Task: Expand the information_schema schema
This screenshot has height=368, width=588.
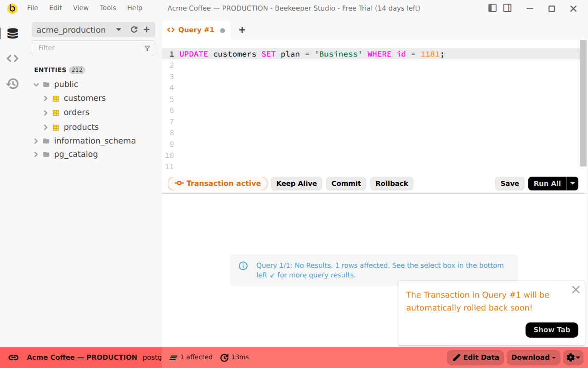Action: (36, 141)
